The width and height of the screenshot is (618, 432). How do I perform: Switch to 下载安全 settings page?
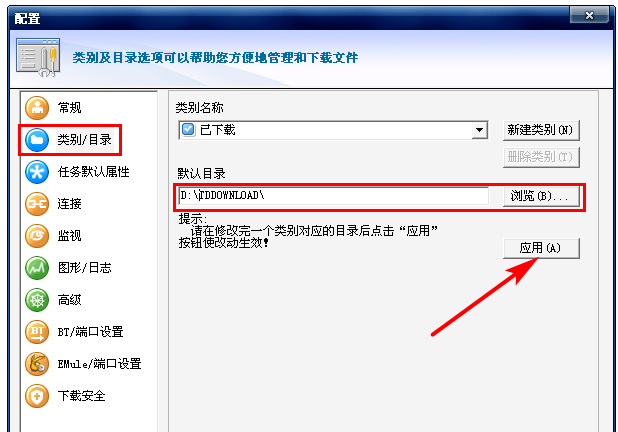(x=82, y=396)
